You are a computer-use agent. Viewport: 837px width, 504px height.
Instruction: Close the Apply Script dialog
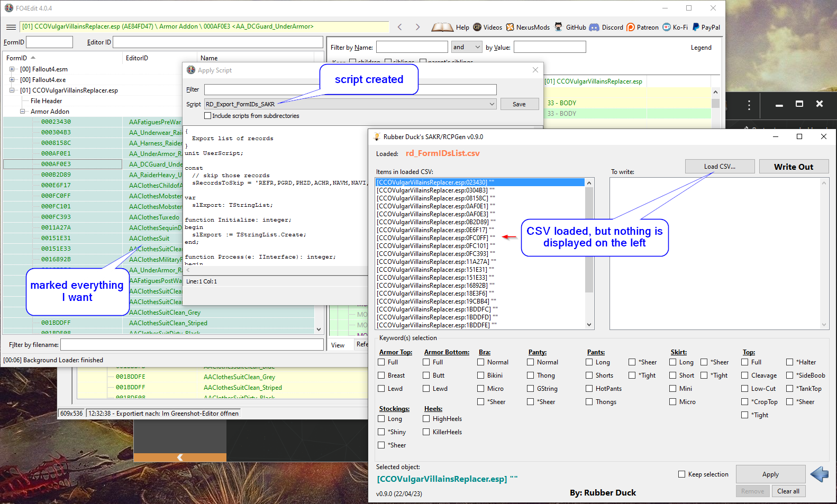pyautogui.click(x=535, y=70)
